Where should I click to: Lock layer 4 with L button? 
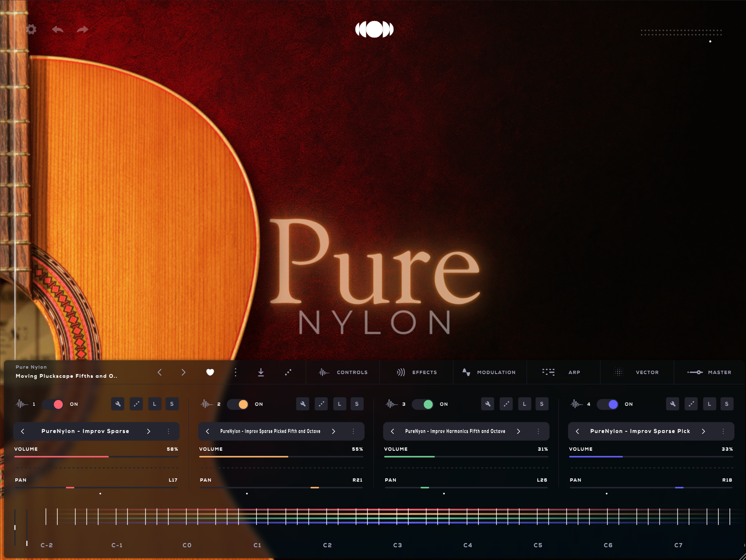pos(709,404)
